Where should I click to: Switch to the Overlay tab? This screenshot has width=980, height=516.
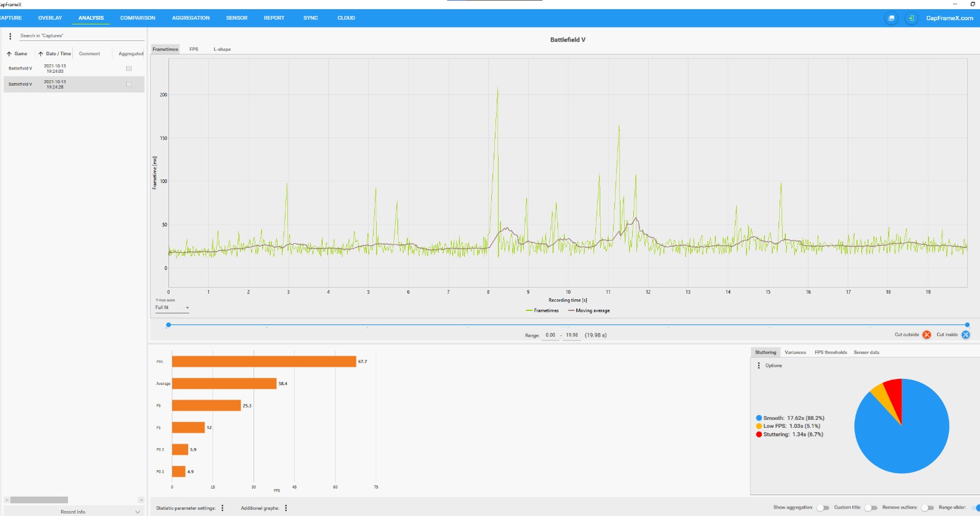click(x=50, y=18)
